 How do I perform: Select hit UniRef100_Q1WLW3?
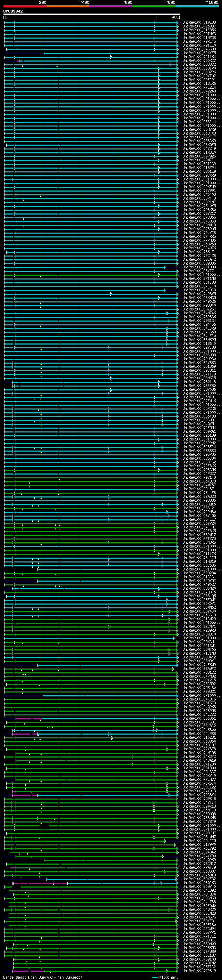click(199, 23)
